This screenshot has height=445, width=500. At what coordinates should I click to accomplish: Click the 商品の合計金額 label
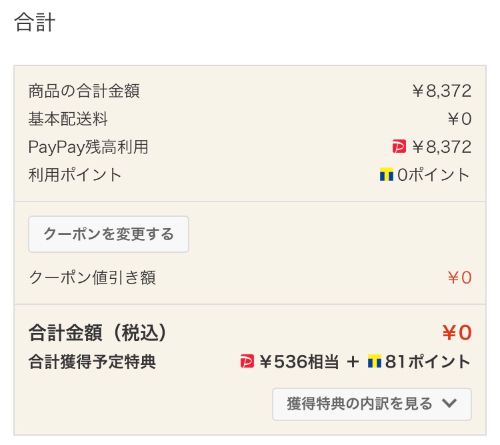(84, 91)
